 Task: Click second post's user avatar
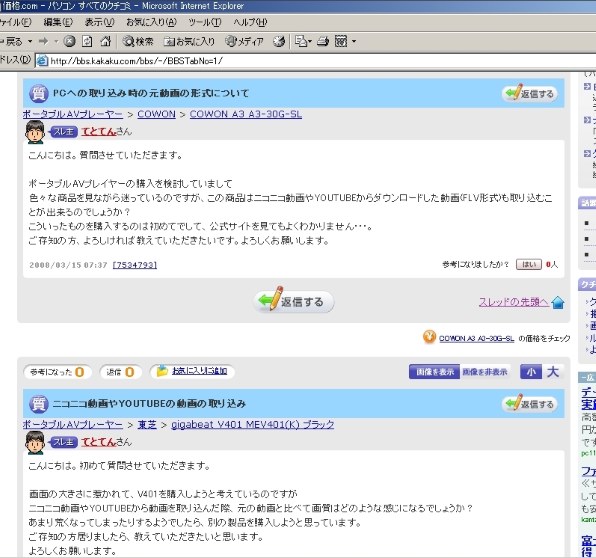click(35, 442)
